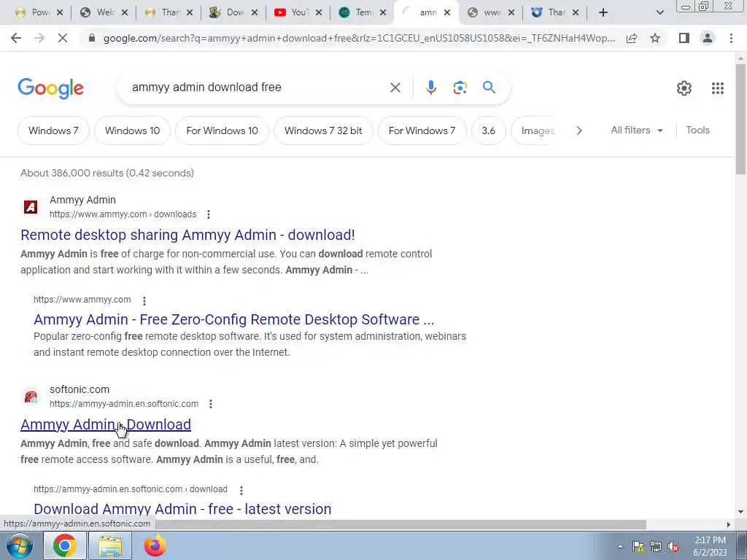The width and height of the screenshot is (747, 560).
Task: Click the browser back arrow
Action: [x=16, y=38]
